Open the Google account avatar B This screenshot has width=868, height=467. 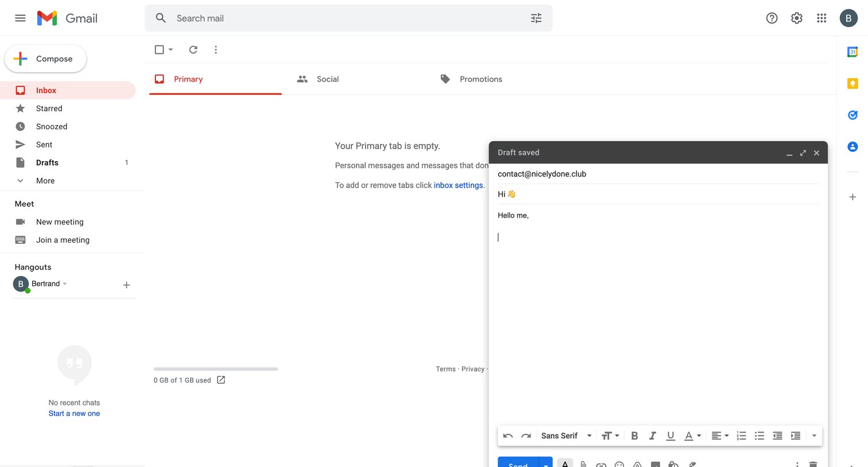pos(848,18)
